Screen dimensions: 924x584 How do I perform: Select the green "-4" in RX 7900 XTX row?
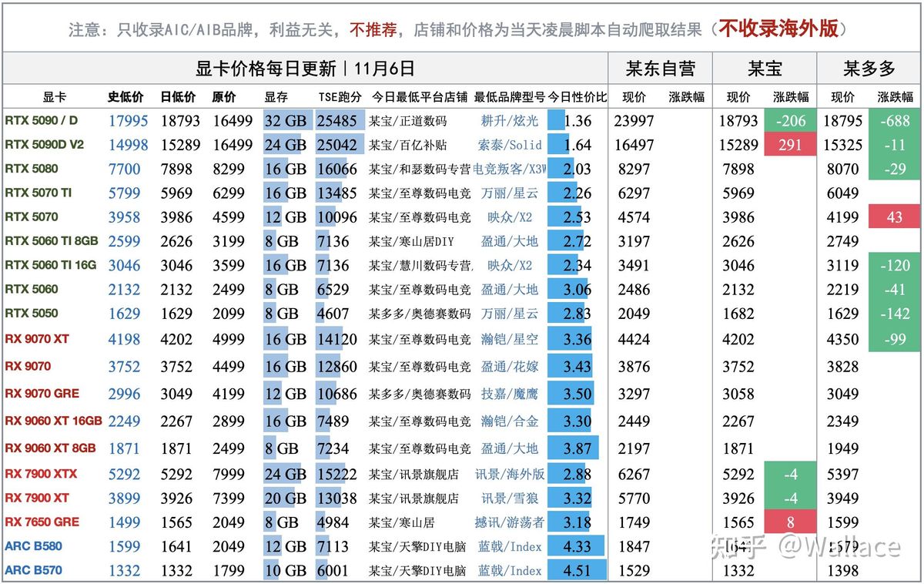coord(790,474)
